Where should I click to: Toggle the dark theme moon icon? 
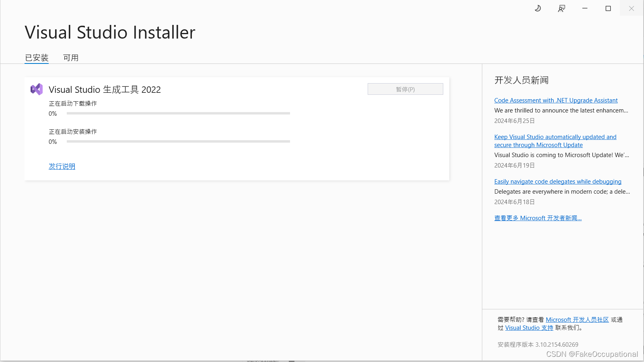538,8
